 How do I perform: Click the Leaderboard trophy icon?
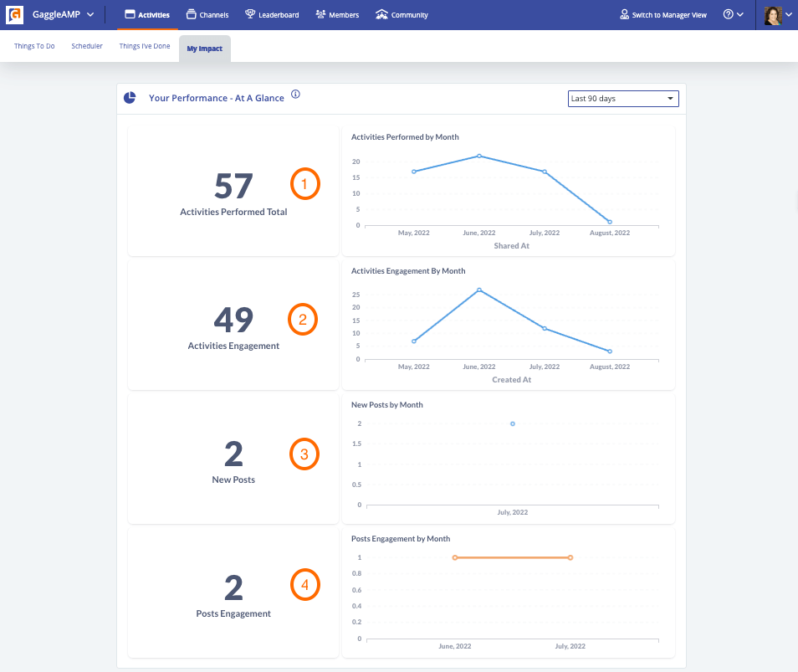point(250,14)
